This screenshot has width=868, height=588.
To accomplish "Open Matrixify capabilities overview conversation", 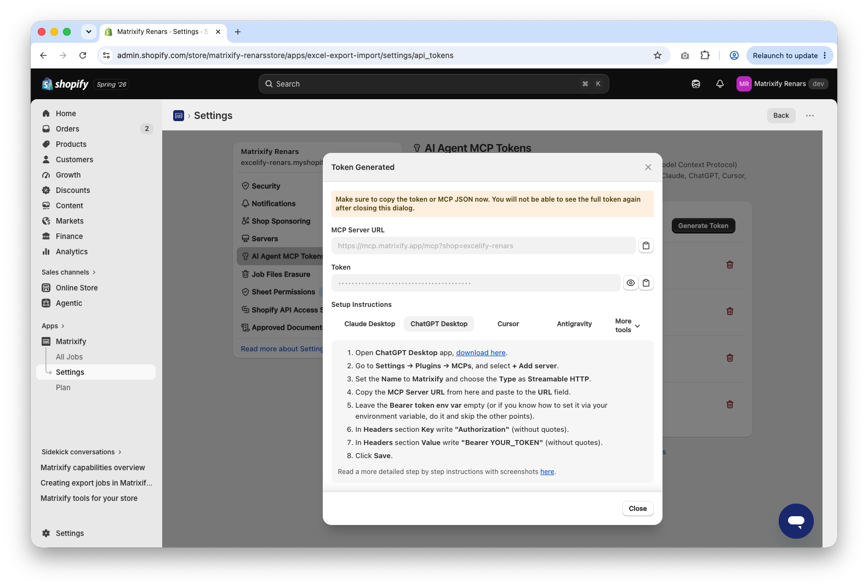I will [x=93, y=467].
